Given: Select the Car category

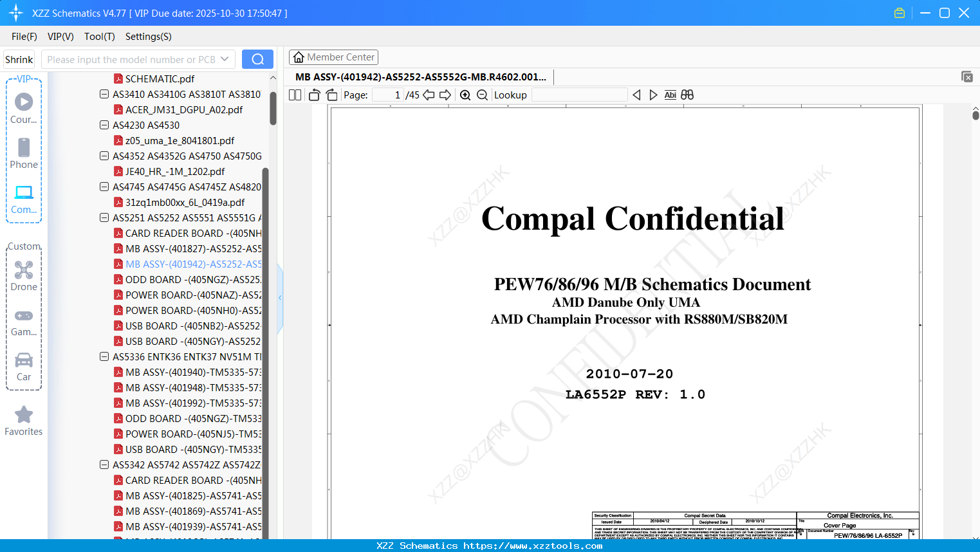Looking at the screenshot, I should pos(24,367).
